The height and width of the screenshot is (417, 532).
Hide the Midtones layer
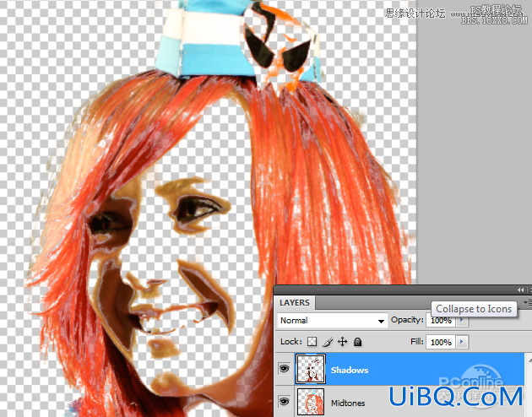point(285,402)
